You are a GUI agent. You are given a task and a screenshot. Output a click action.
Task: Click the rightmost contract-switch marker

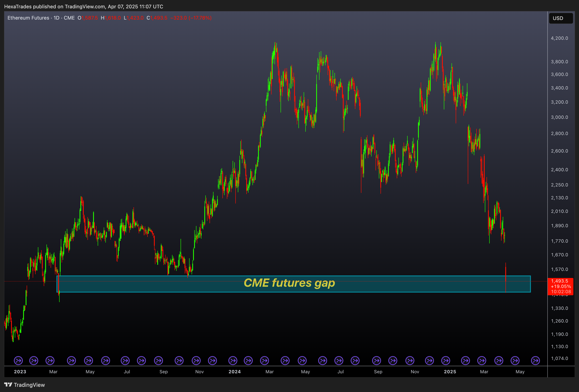point(535,360)
